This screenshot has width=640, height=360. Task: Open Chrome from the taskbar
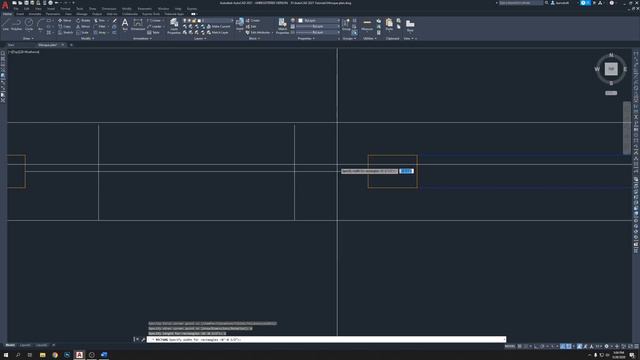point(55,355)
